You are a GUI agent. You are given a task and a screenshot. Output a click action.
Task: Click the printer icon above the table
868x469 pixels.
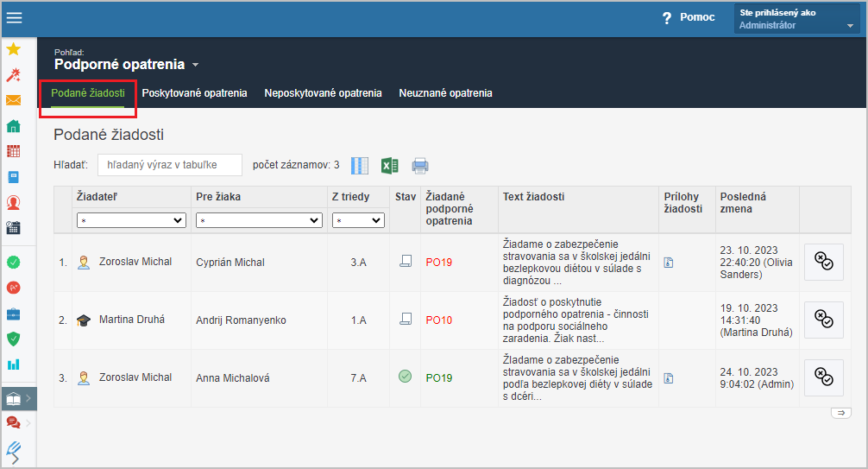pyautogui.click(x=420, y=165)
